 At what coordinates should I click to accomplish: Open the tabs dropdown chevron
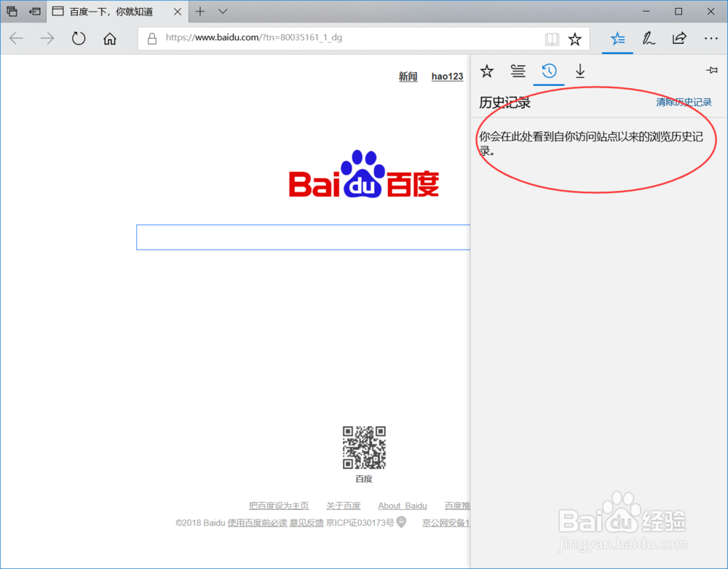tap(222, 12)
